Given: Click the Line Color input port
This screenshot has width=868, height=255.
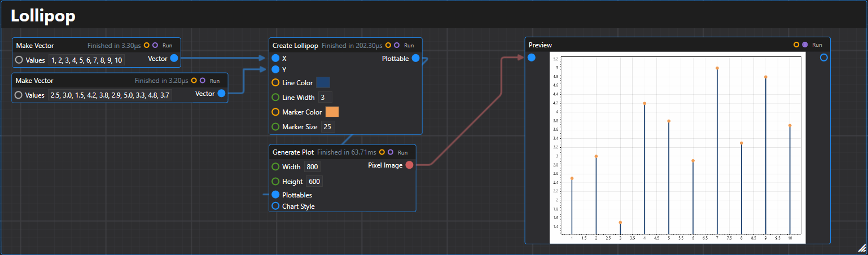Looking at the screenshot, I should click(275, 83).
